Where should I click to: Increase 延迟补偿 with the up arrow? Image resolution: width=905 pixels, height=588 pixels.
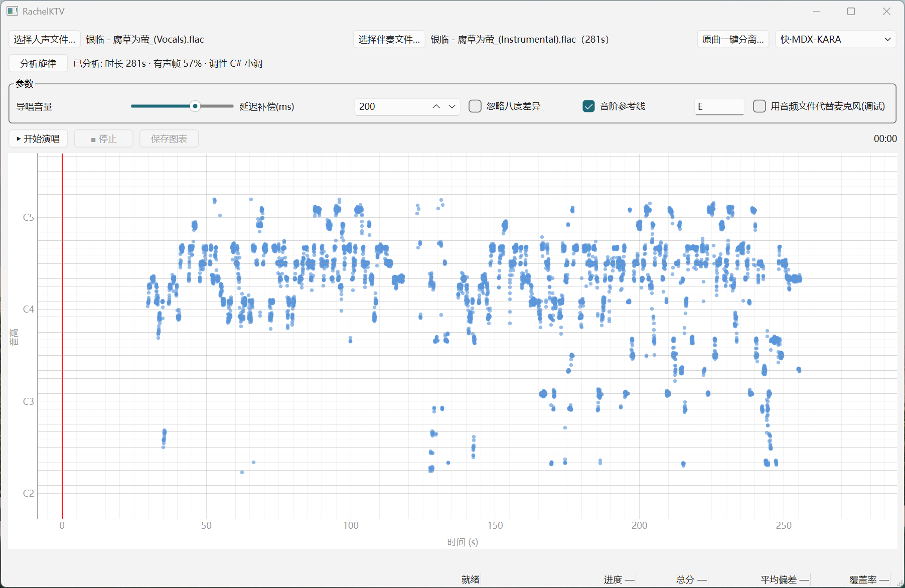tap(436, 106)
